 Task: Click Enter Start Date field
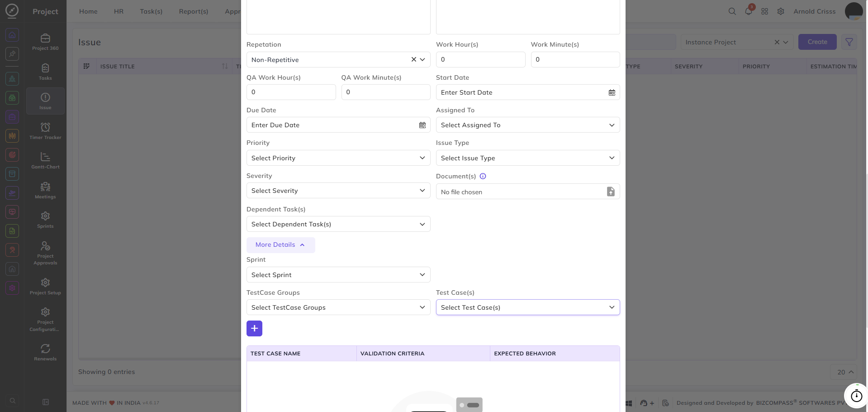click(x=527, y=92)
